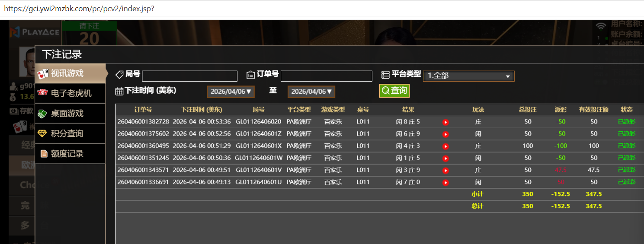
Task: Open the 平台类型 dropdown showing 1.全部
Action: point(468,76)
